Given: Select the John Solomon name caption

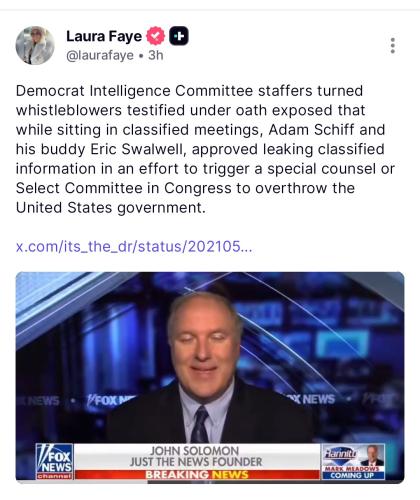Looking at the screenshot, I should 194,451.
